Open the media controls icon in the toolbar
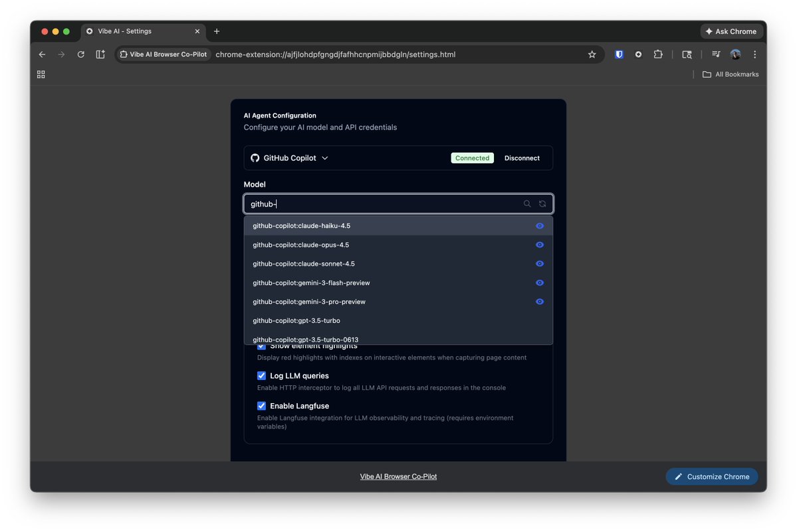 point(715,54)
